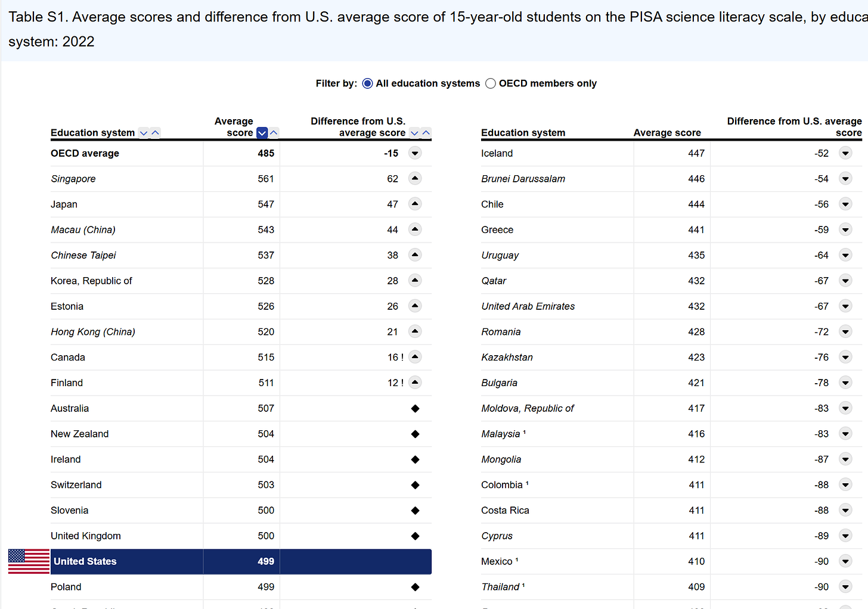Screen dimensions: 868x609
Task: Click the down arrow icon for Mongolia
Action: tap(845, 459)
